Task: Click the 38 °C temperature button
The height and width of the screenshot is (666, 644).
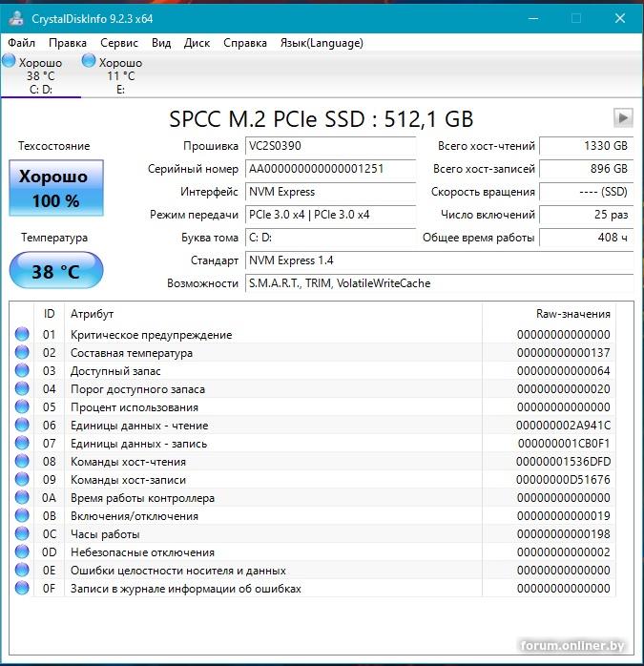Action: [x=56, y=270]
